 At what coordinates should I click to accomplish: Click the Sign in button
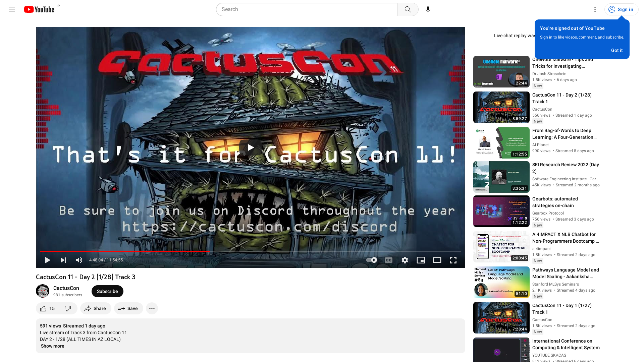(x=621, y=9)
